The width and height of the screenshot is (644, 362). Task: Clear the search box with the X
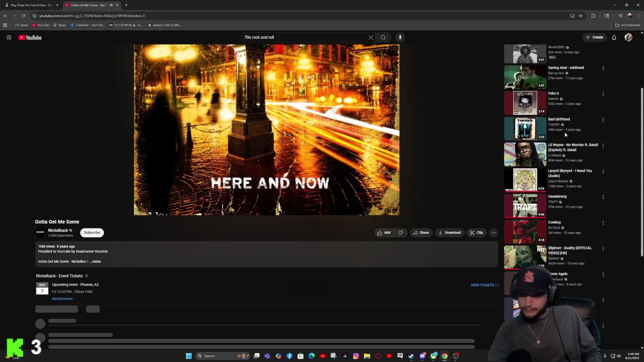point(371,37)
